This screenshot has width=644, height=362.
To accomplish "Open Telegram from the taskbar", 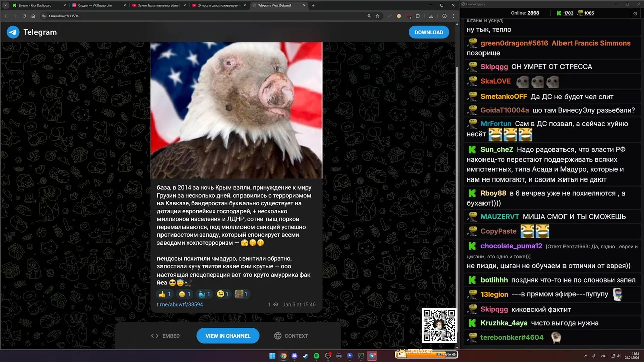I will (372, 356).
